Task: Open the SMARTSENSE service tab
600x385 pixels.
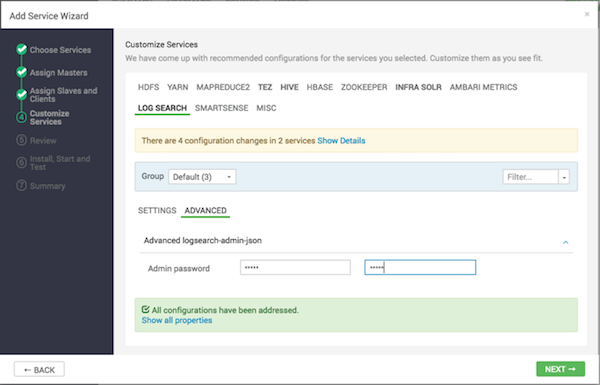Action: point(222,108)
